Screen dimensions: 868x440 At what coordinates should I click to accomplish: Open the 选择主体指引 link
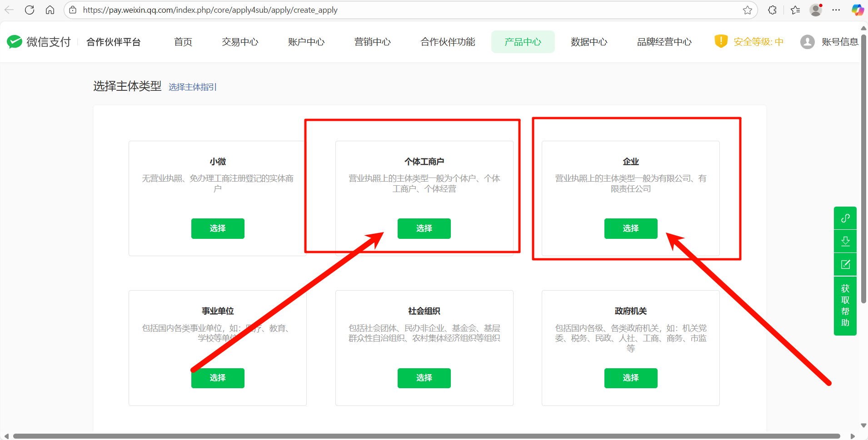193,87
